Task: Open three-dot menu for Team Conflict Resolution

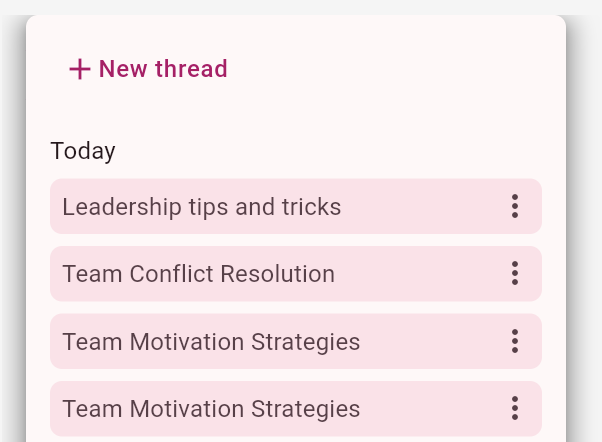Action: click(x=515, y=274)
